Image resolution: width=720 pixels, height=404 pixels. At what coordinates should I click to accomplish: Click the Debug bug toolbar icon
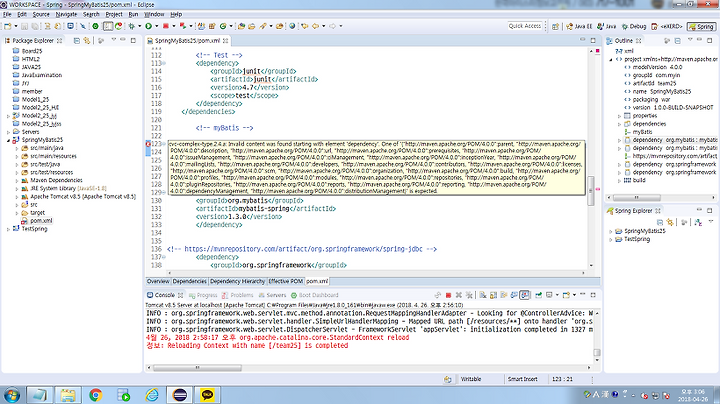[131, 26]
